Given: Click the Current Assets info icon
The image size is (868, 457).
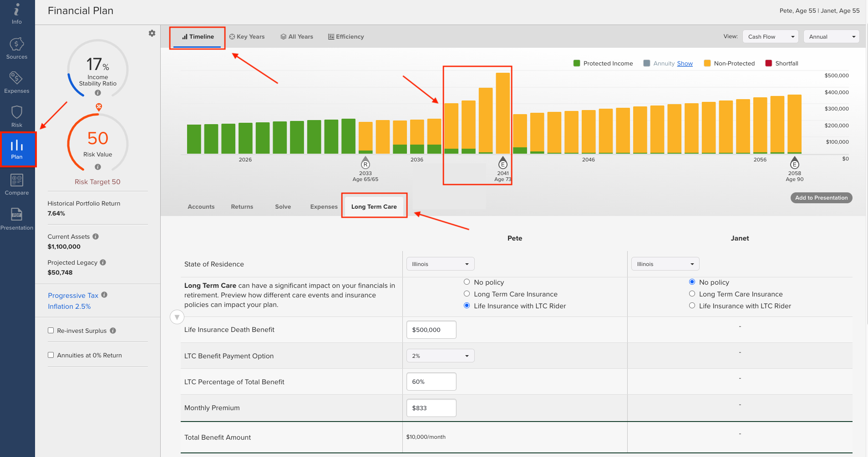Looking at the screenshot, I should coord(96,236).
